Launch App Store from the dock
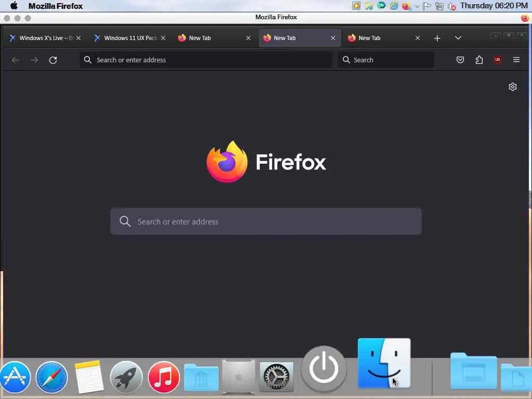Image resolution: width=532 pixels, height=399 pixels. tap(15, 377)
